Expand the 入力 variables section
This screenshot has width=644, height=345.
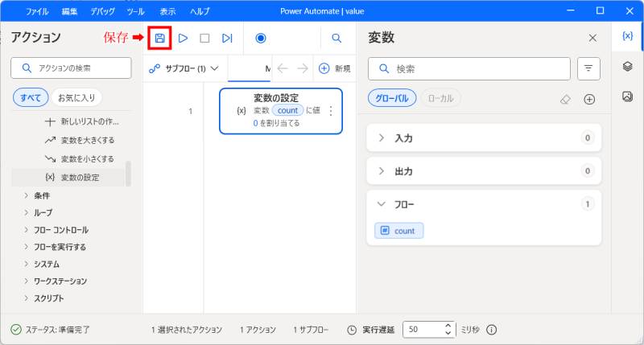(x=484, y=138)
